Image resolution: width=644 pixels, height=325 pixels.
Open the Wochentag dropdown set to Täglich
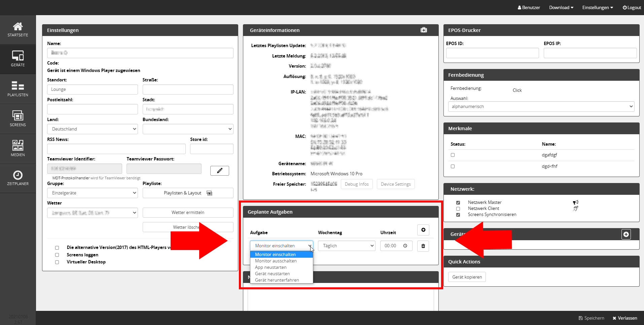(346, 246)
